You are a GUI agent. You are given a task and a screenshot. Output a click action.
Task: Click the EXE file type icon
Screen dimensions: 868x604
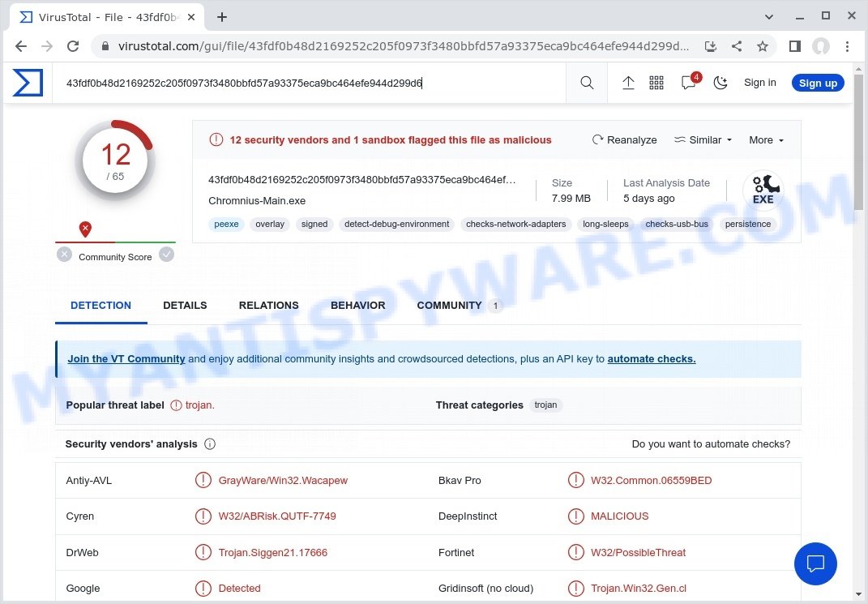763,190
